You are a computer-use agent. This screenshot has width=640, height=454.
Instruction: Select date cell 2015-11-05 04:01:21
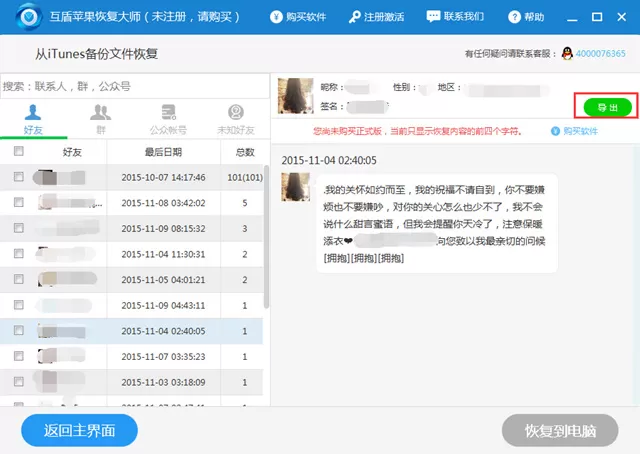(x=163, y=280)
